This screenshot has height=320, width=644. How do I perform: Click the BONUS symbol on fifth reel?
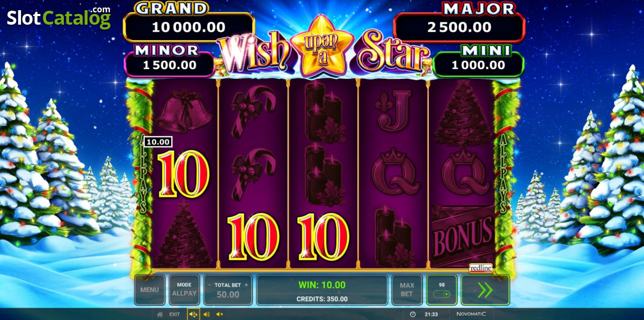[463, 236]
